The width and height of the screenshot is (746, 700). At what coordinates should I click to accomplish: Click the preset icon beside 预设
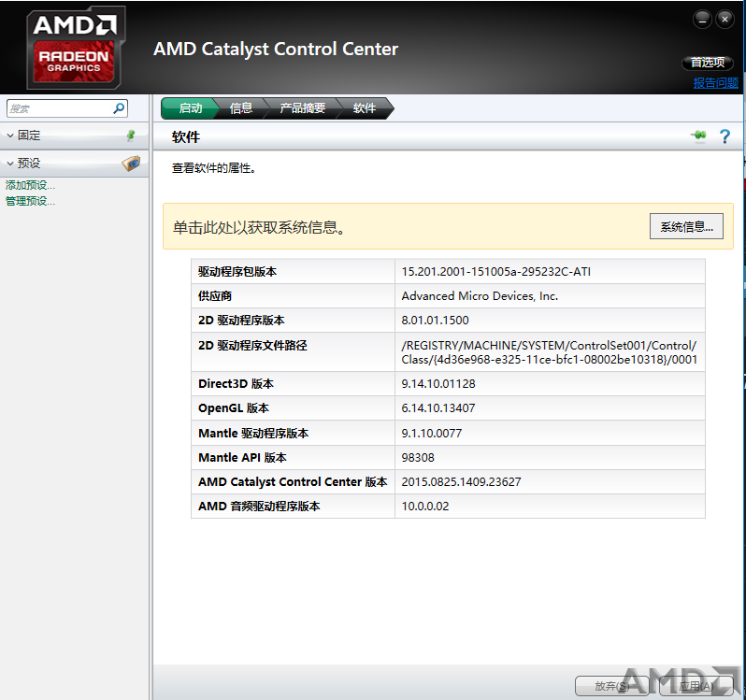[x=131, y=164]
